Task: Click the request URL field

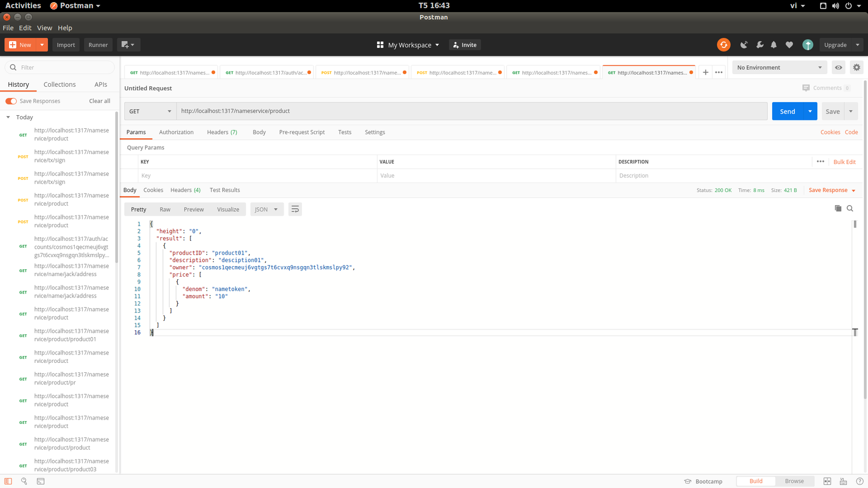Action: [x=472, y=111]
